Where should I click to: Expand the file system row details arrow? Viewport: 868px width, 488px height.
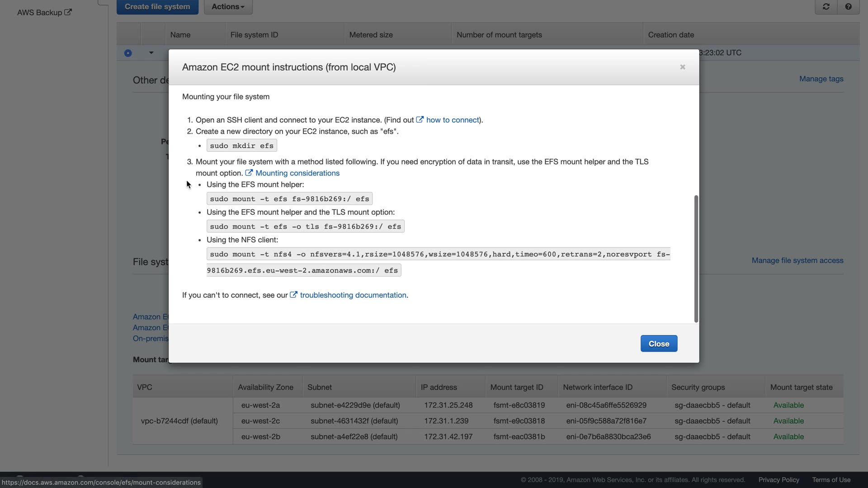tap(151, 53)
